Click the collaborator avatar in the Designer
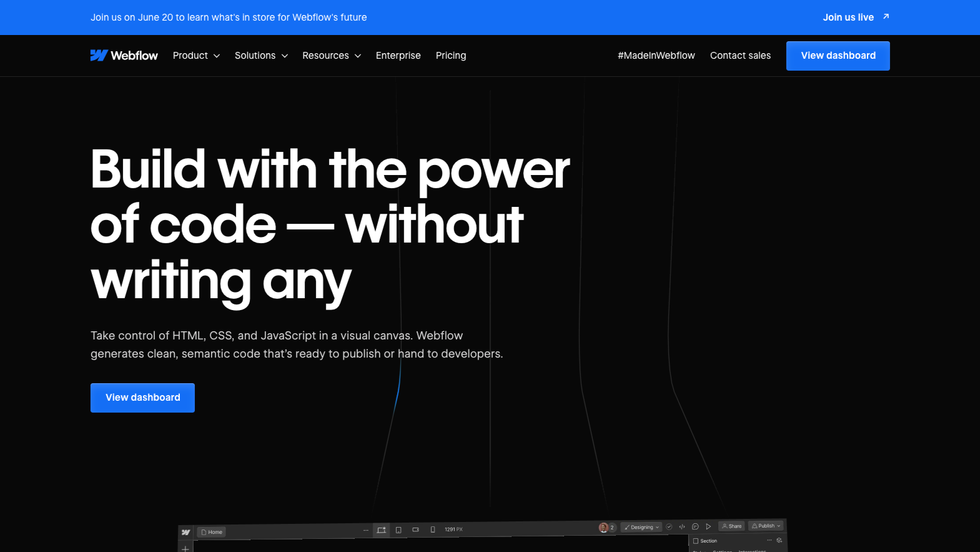 click(x=603, y=528)
